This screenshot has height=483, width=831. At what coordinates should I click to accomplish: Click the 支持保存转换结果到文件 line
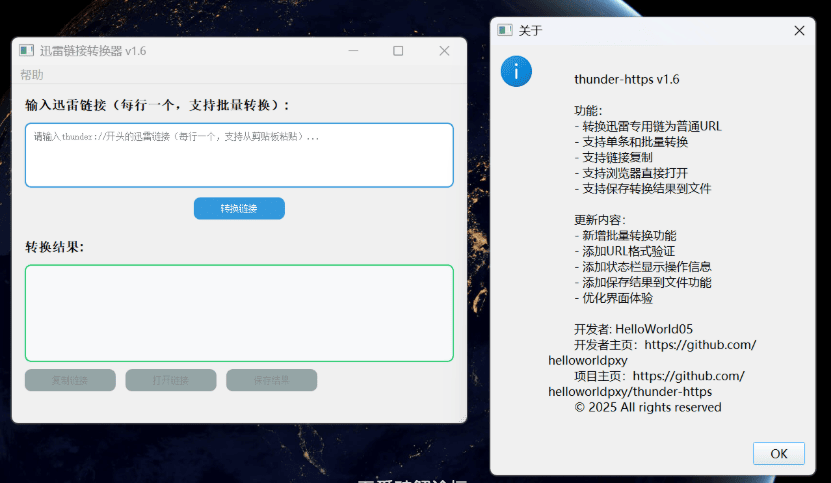point(642,189)
